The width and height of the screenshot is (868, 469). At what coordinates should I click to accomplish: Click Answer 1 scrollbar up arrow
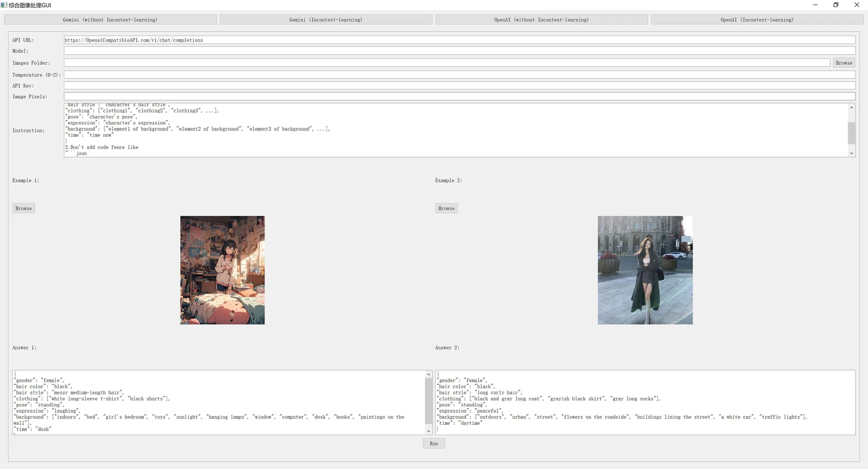pos(429,374)
